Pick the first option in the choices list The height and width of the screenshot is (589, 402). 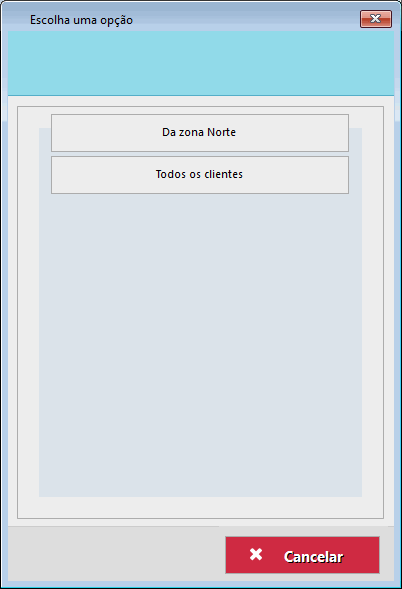pos(200,133)
